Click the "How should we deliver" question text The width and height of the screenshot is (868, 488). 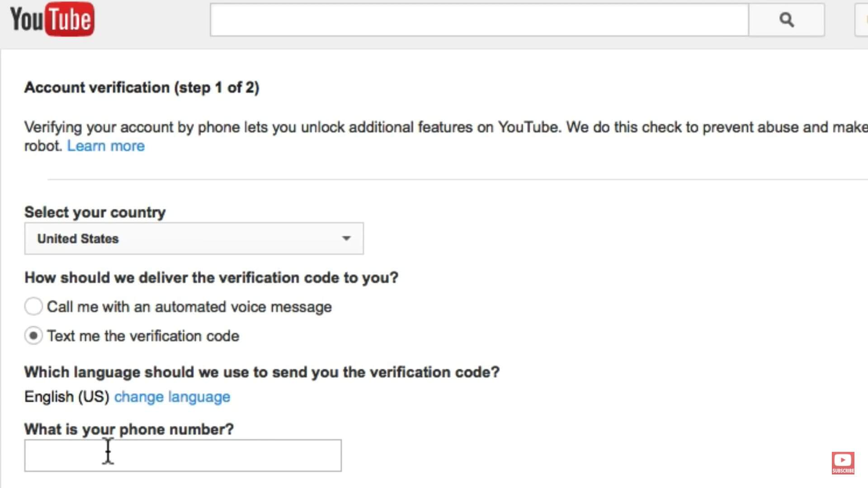pyautogui.click(x=211, y=277)
